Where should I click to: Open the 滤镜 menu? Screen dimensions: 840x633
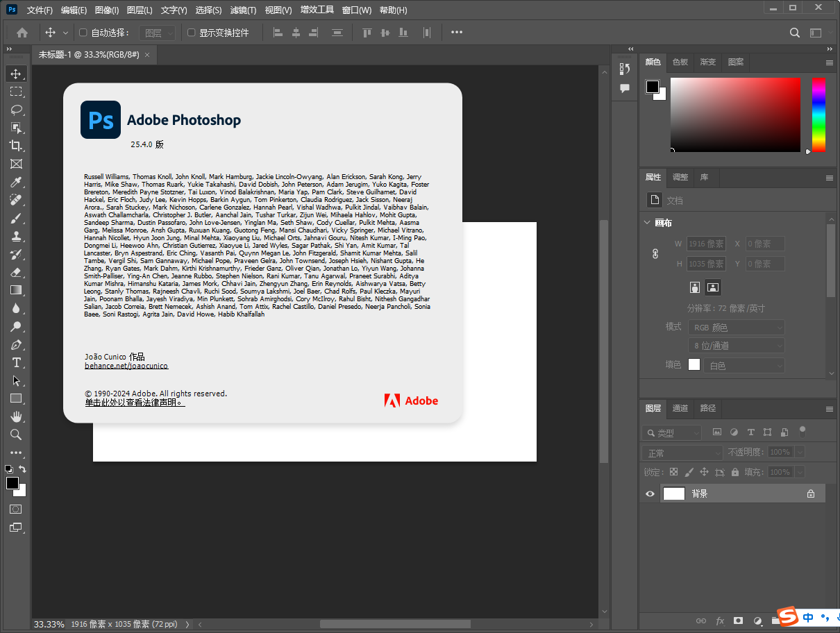coord(242,10)
